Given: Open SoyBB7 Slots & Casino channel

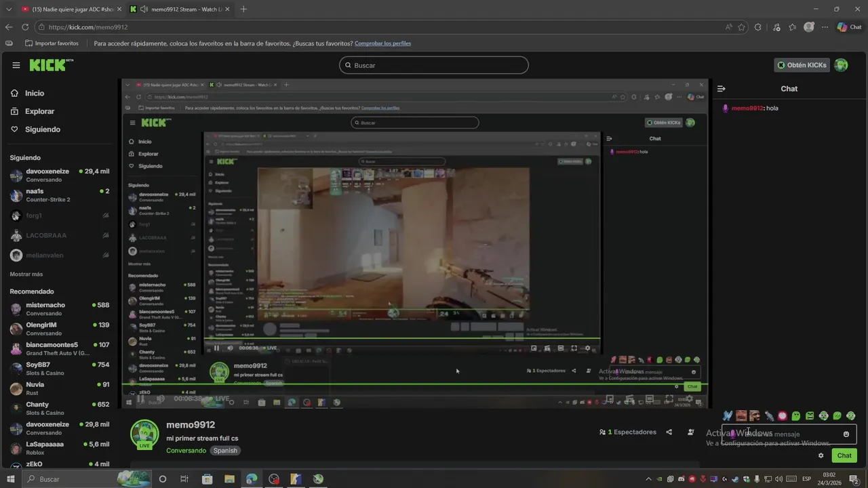Looking at the screenshot, I should [60, 369].
